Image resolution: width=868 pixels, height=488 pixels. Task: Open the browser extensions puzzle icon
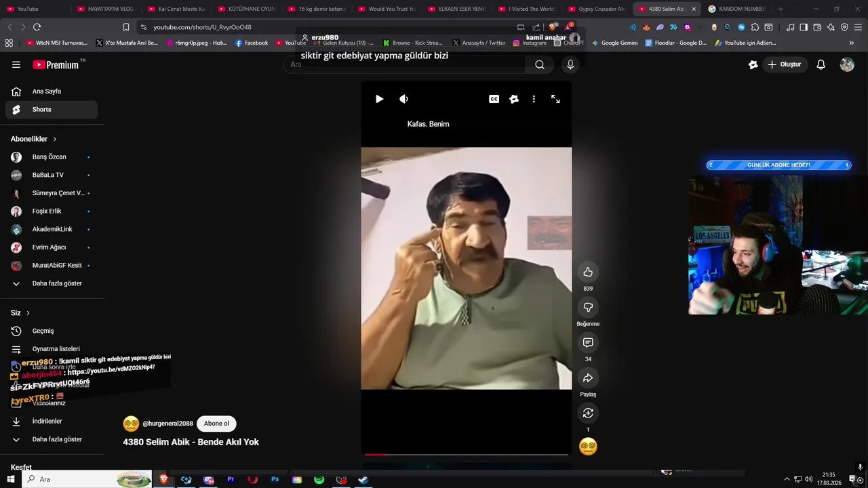(x=755, y=27)
